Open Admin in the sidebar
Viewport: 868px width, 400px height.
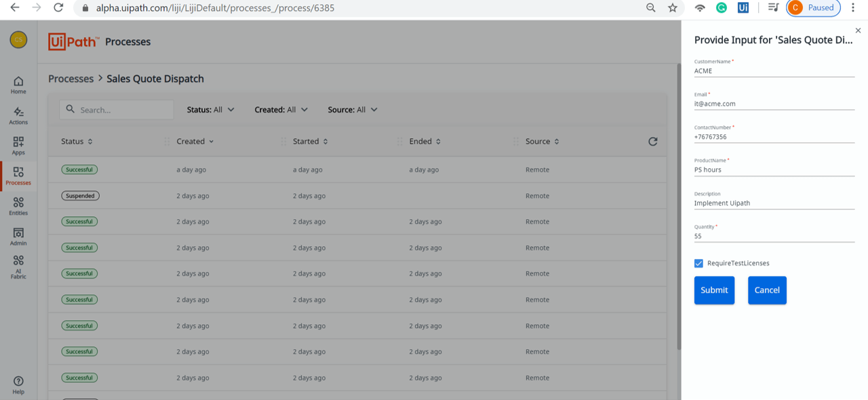[x=18, y=237]
